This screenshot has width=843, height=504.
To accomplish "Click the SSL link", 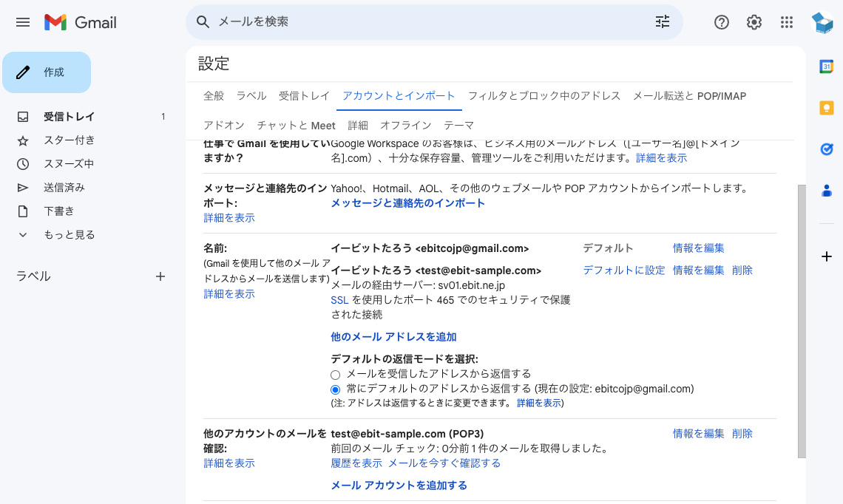I will click(339, 300).
